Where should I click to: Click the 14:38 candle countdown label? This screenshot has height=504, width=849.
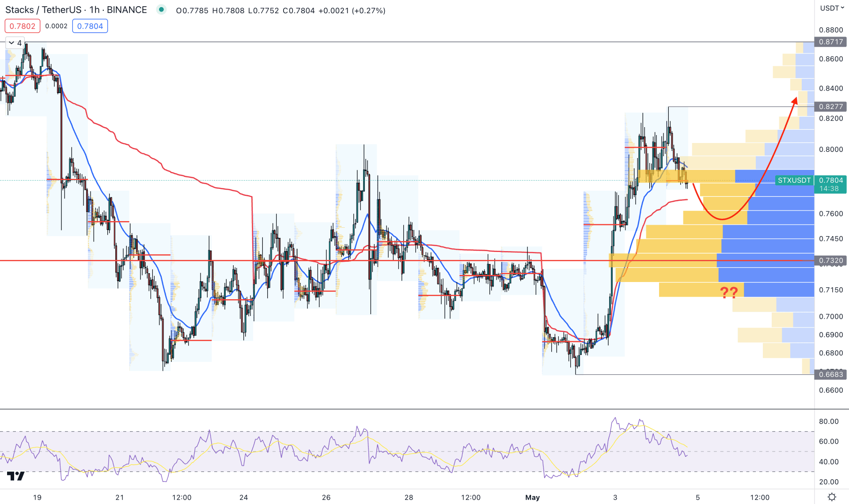[x=829, y=188]
